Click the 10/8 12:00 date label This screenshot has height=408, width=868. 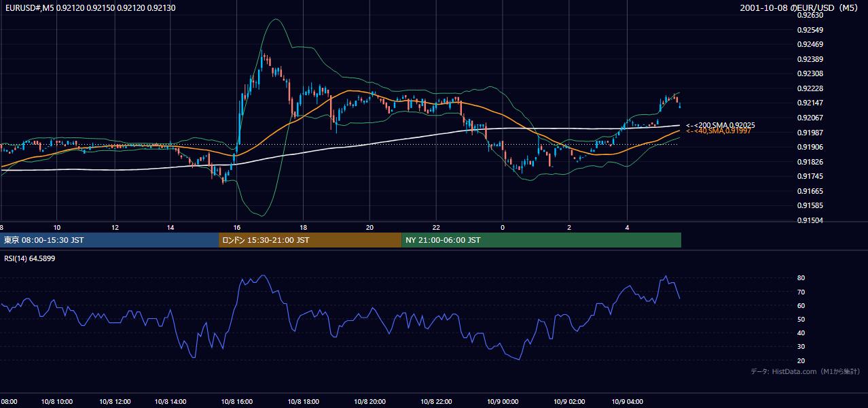point(115,402)
